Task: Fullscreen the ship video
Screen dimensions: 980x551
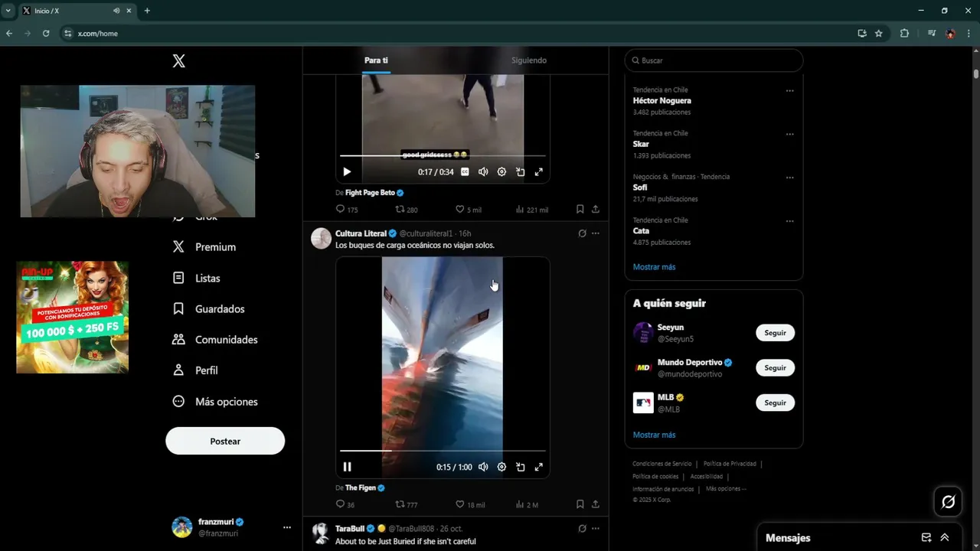Action: [x=538, y=467]
